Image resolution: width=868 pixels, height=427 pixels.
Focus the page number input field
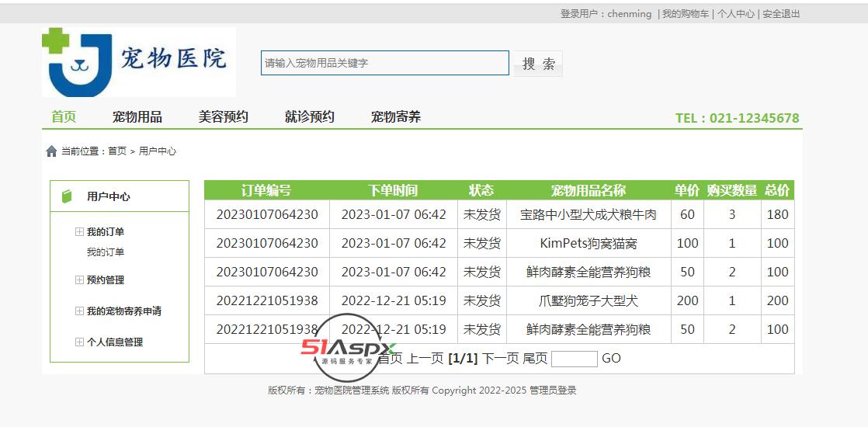(x=575, y=359)
